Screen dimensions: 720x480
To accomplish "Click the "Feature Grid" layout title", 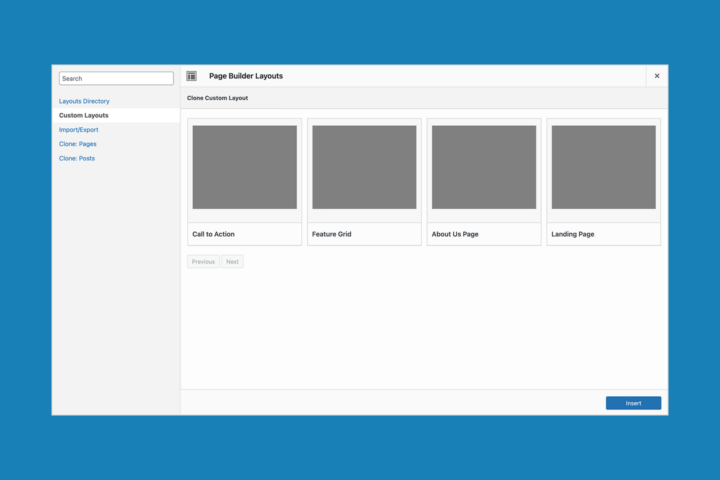I will point(332,234).
